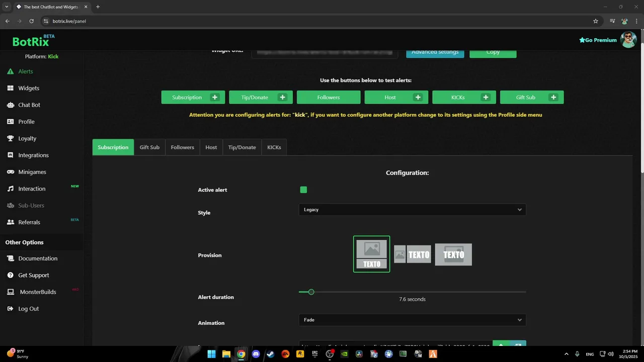
Task: Switch to the Followers configuration tab
Action: (182, 147)
